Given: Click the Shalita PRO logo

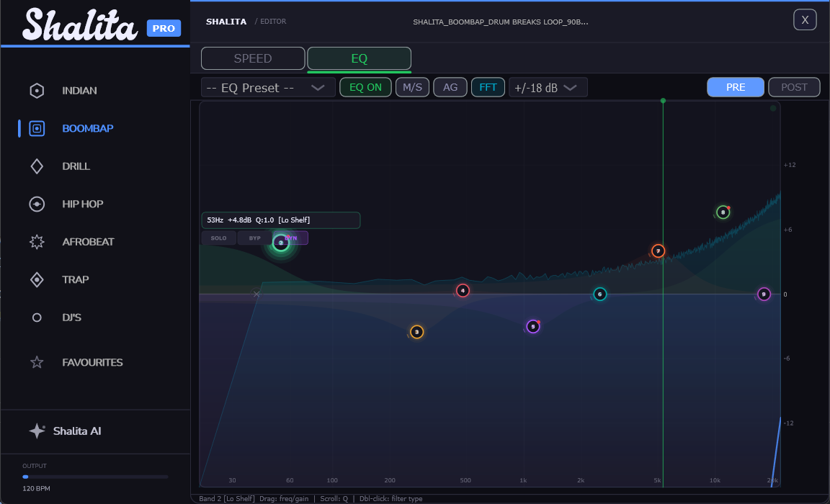Looking at the screenshot, I should [102, 25].
